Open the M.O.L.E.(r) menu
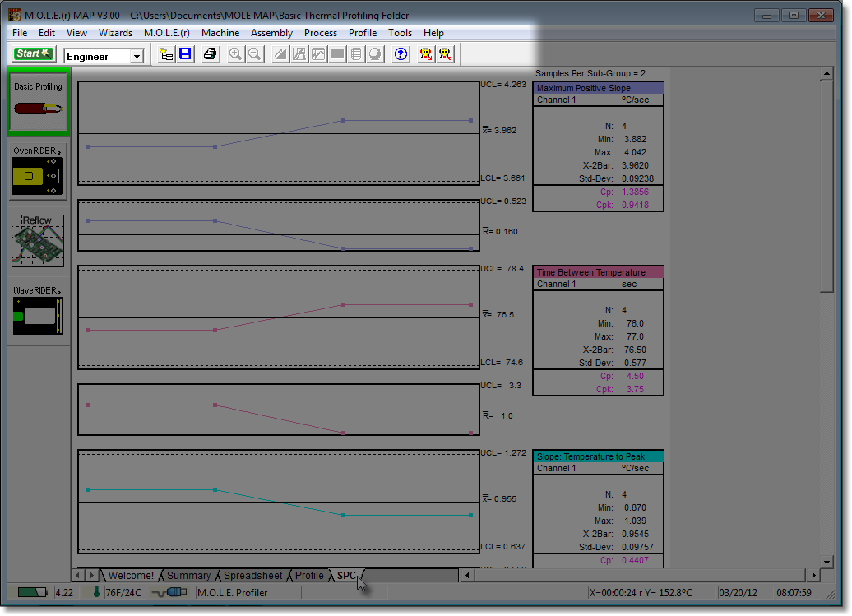The width and height of the screenshot is (852, 616). 167,33
